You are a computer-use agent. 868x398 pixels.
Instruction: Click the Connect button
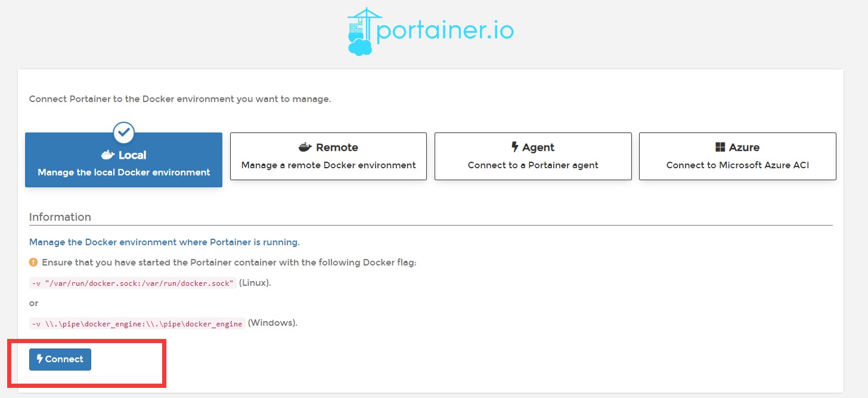tap(60, 359)
